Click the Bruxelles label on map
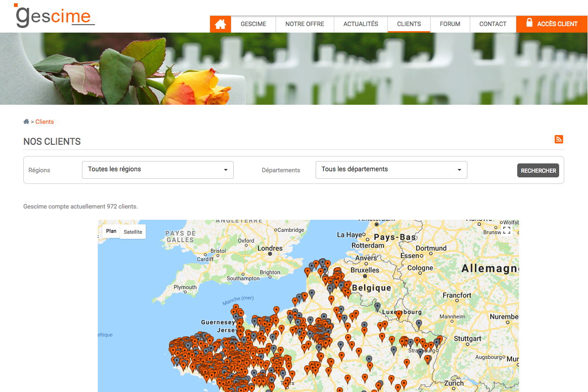The image size is (588, 392). (365, 270)
